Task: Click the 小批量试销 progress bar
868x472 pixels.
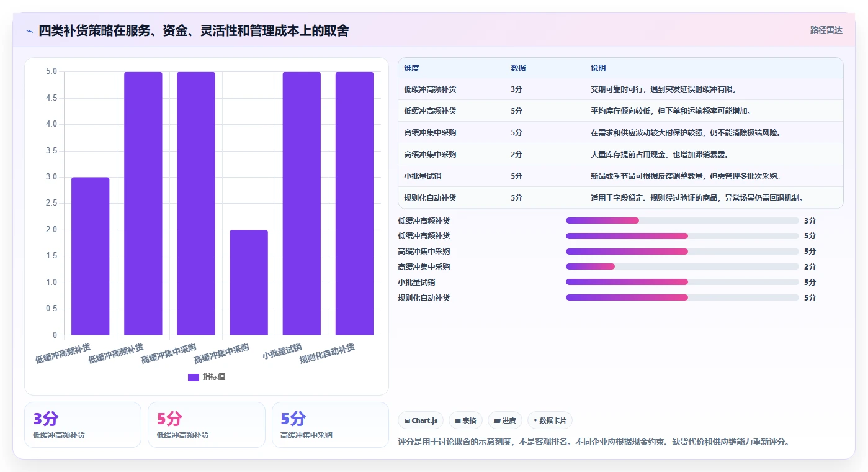Action: [682, 282]
